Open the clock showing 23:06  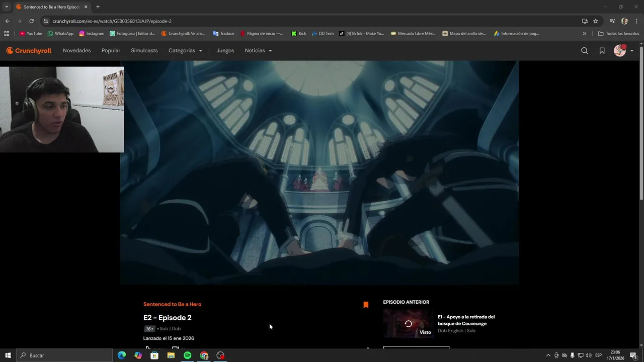tap(615, 355)
